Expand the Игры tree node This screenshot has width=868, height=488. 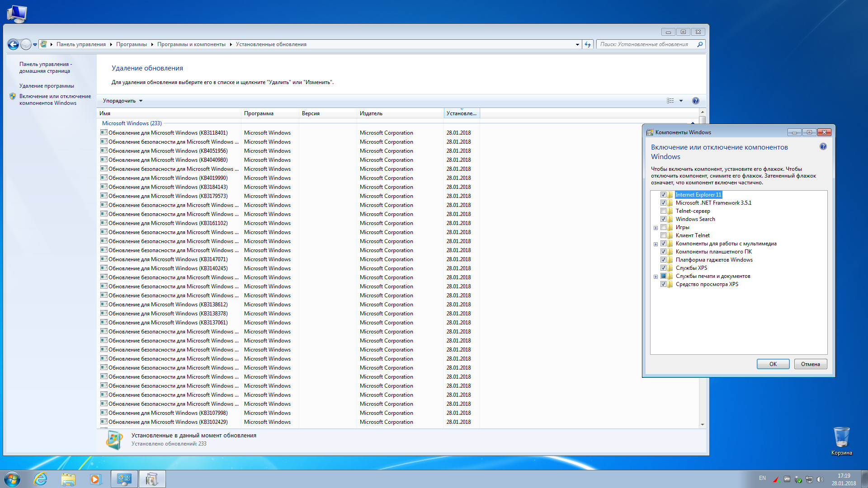[656, 228]
